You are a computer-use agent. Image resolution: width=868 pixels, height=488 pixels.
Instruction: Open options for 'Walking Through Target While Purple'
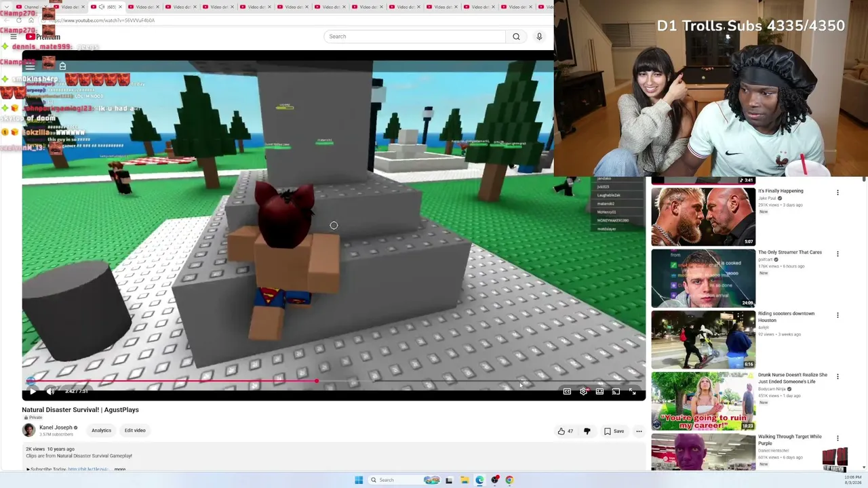click(837, 439)
